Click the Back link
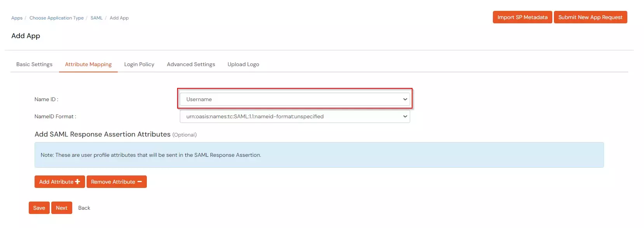 pyautogui.click(x=84, y=208)
